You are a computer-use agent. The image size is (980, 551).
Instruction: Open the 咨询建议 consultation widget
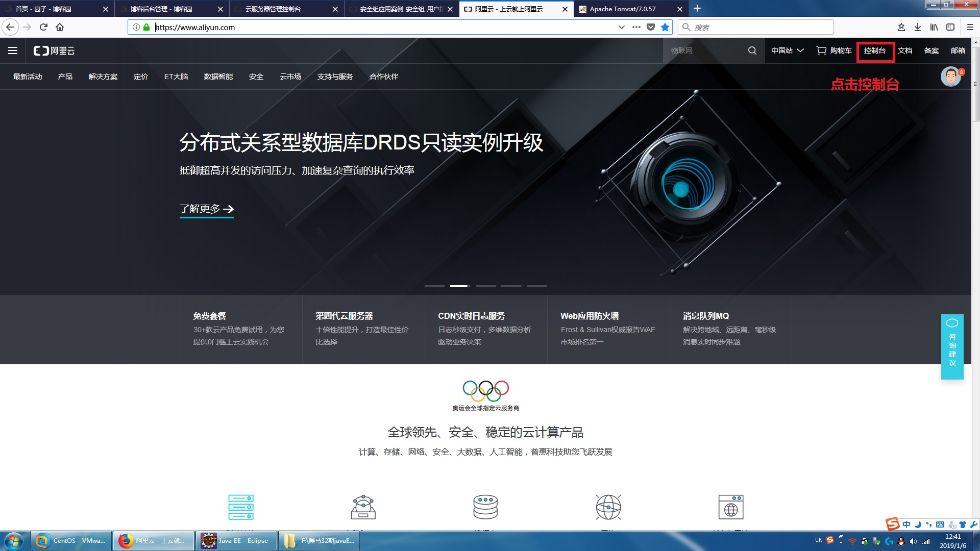pos(952,346)
